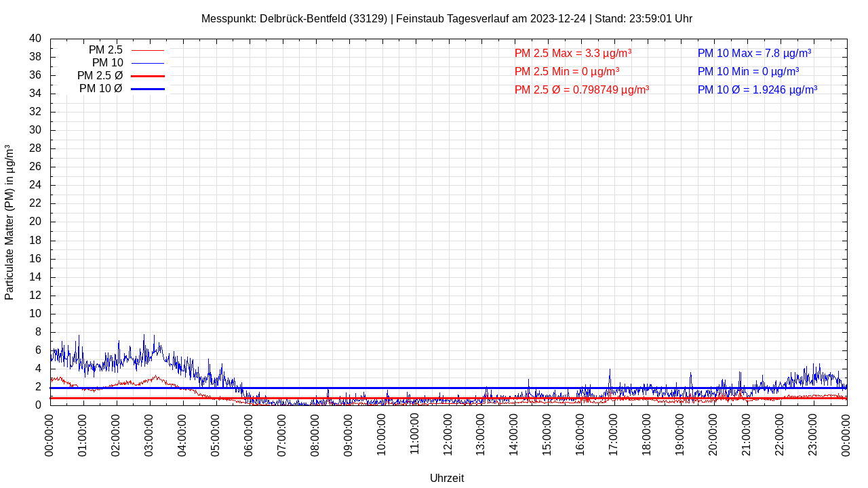The width and height of the screenshot is (868, 488).
Task: Click the 40 label on the y-axis
Action: click(x=35, y=39)
